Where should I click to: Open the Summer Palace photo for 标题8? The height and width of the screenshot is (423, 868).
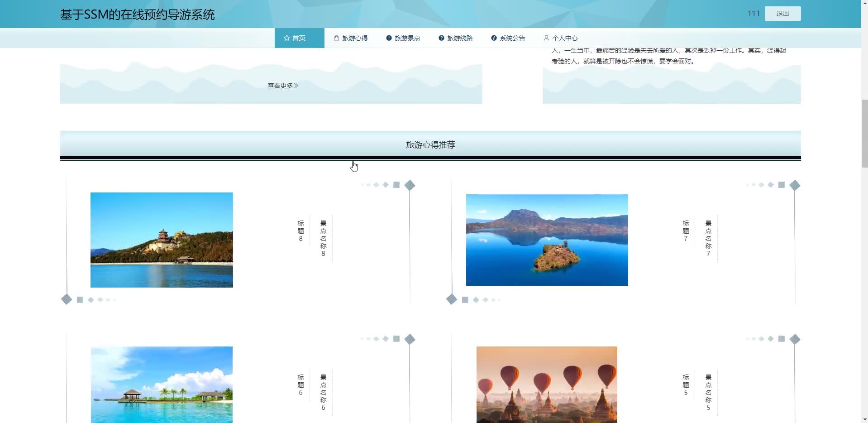pos(162,240)
